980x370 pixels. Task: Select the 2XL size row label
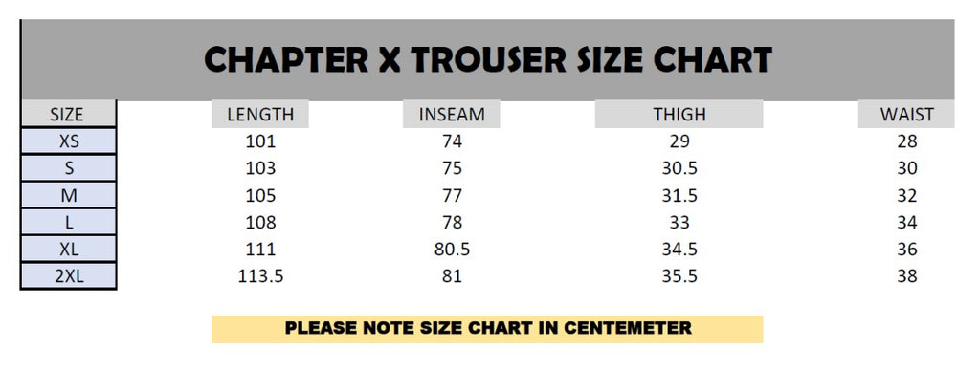pos(69,275)
